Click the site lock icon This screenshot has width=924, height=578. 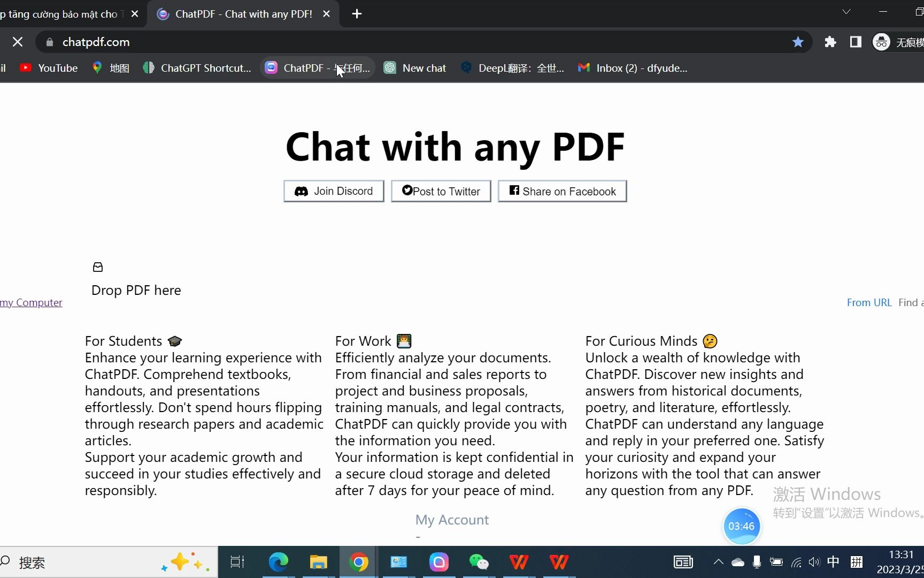(50, 42)
